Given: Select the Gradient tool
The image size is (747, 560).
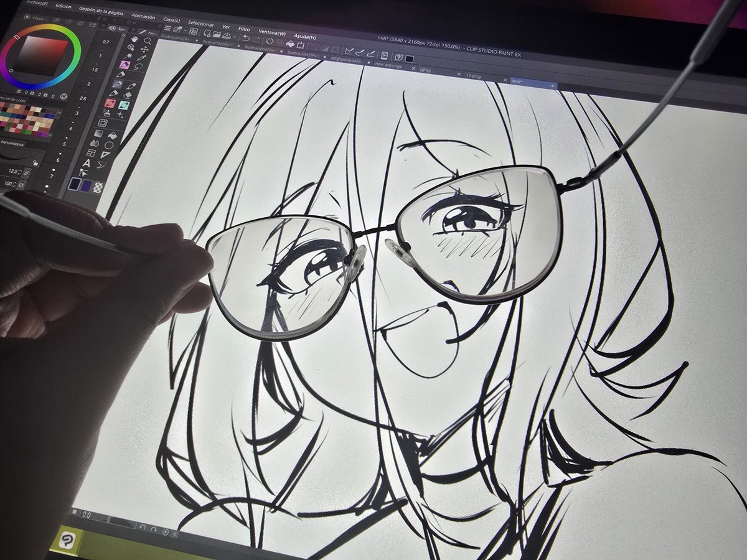Looking at the screenshot, I should click(99, 133).
